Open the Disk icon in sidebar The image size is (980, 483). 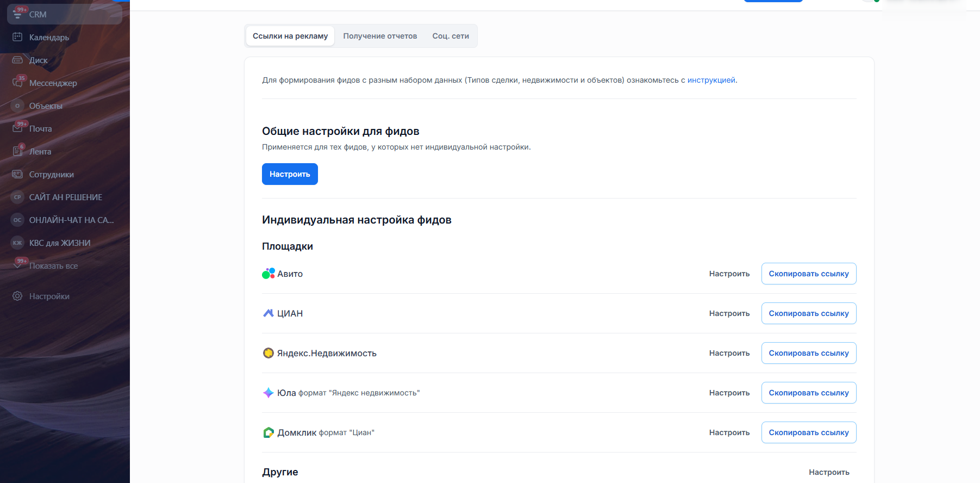[x=17, y=60]
